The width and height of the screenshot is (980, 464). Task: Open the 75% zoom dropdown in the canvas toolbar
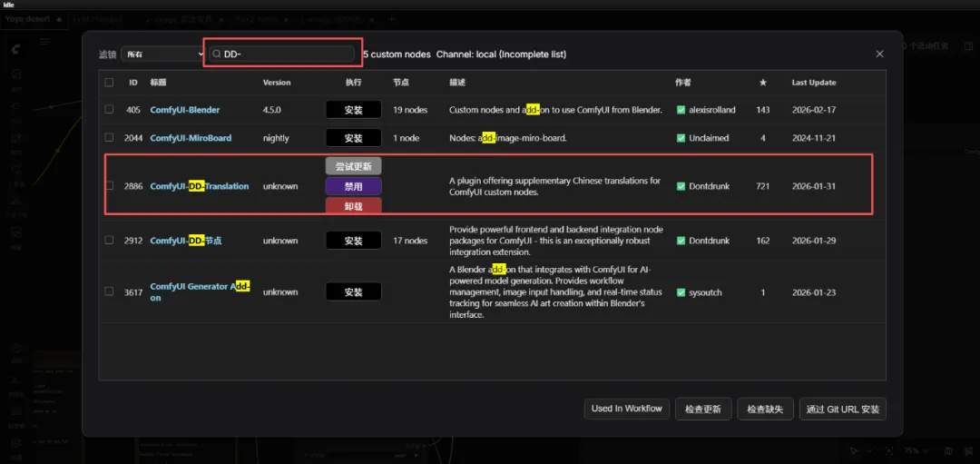pyautogui.click(x=916, y=451)
